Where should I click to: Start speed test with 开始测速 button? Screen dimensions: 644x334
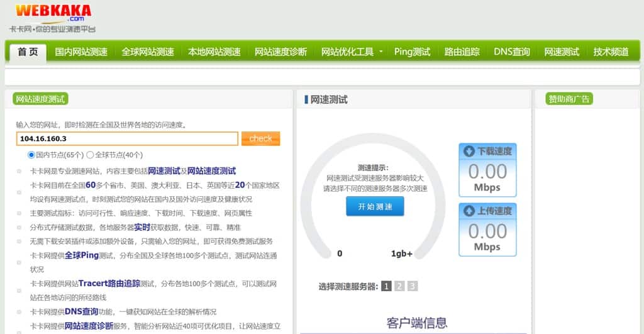(375, 206)
